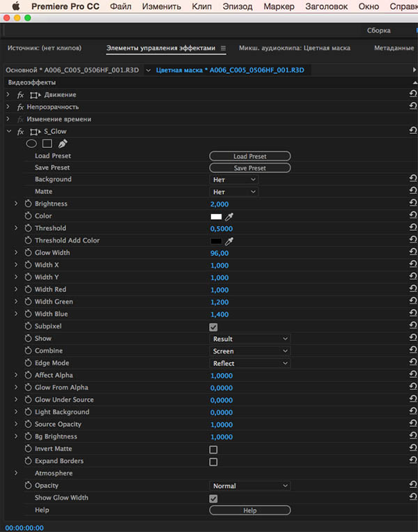
Task: Toggle Brightness animation stopwatch
Action: click(x=28, y=204)
